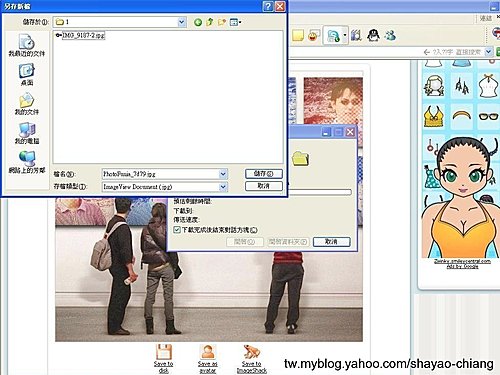Create a new folder in Save dialog
Image resolution: width=500 pixels, height=375 pixels.
point(222,22)
